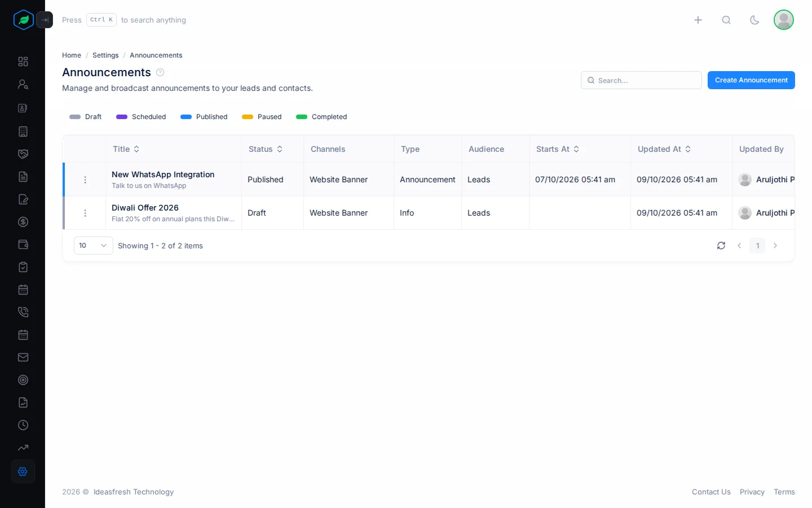Go to Home in the breadcrumb
This screenshot has width=812, height=508.
[x=72, y=55]
